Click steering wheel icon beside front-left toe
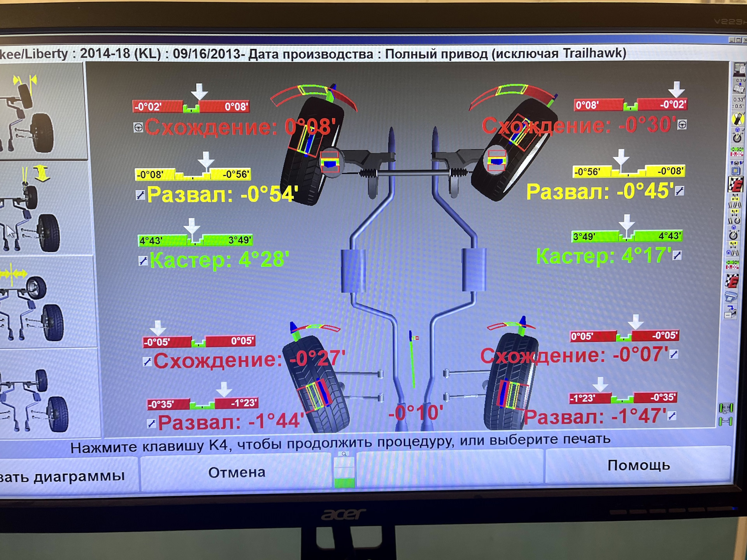 [139, 128]
